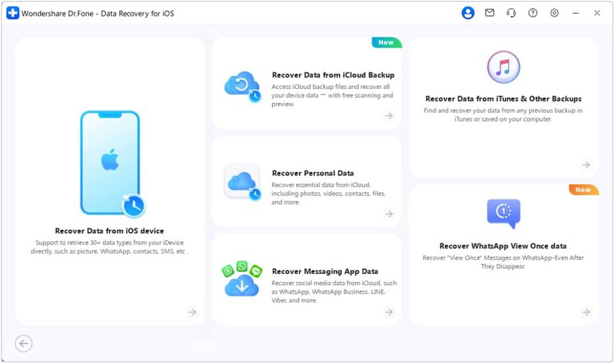This screenshot has width=615, height=364.
Task: Click the iCloud Backup cloud restore icon
Action: point(243,86)
